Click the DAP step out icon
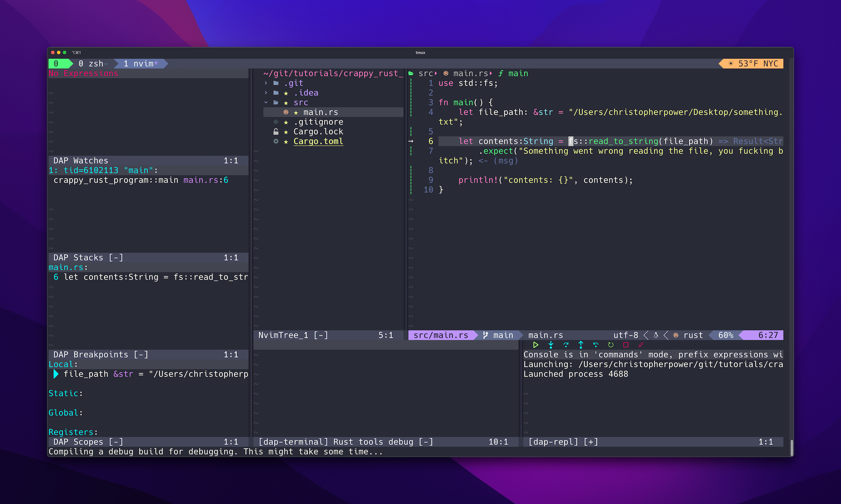Viewport: 841px width, 504px height. click(x=581, y=345)
